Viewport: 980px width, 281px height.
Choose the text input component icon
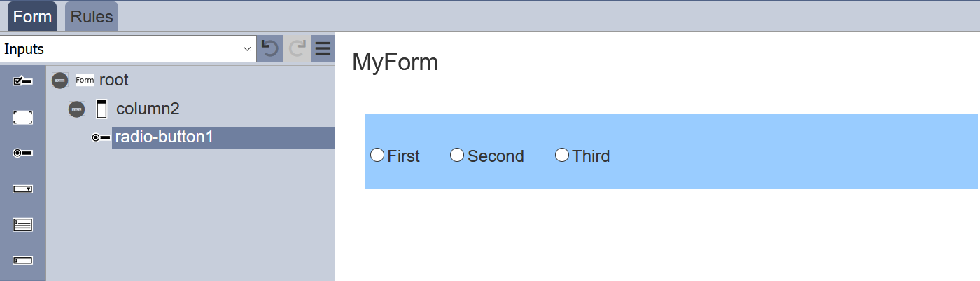[x=22, y=260]
